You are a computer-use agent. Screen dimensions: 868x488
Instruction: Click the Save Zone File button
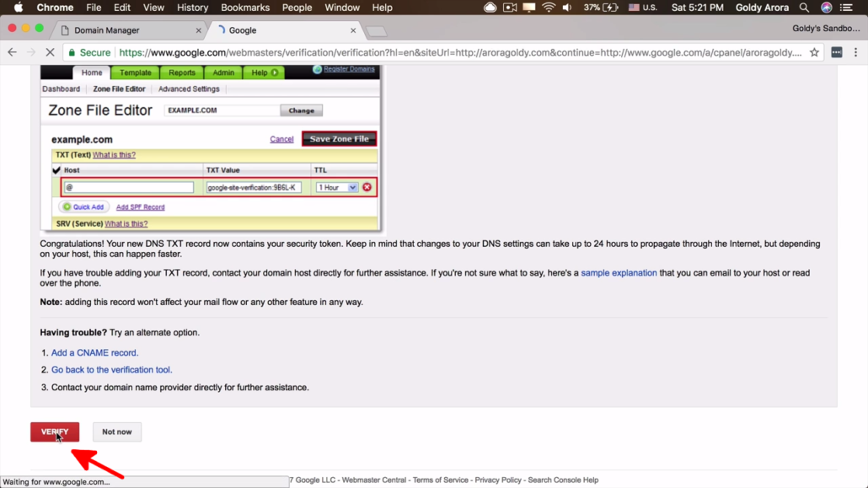point(340,139)
